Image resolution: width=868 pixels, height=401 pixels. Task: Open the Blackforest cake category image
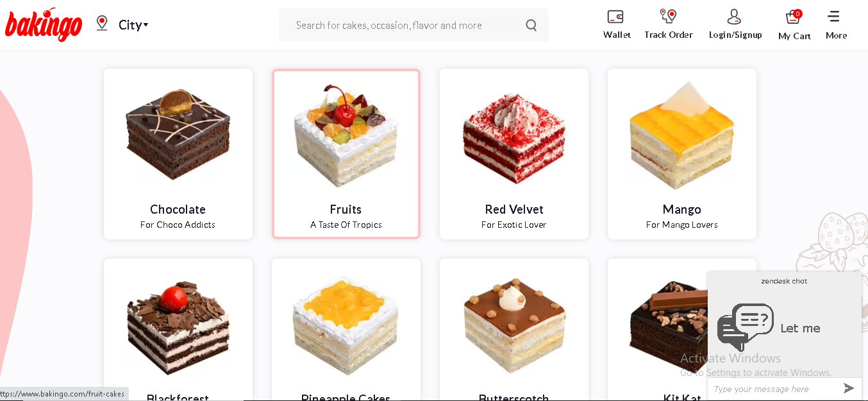click(x=178, y=327)
